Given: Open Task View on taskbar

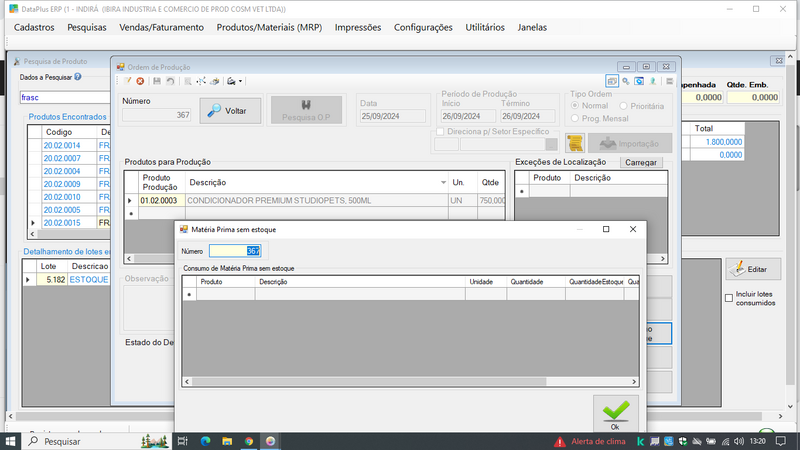Looking at the screenshot, I should click(x=183, y=441).
